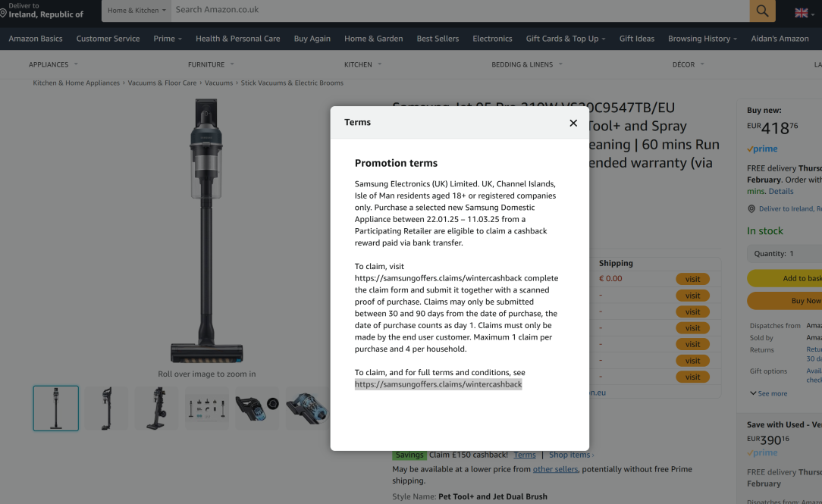This screenshot has width=822, height=504.
Task: Open Gift Ideas page
Action: 636,39
